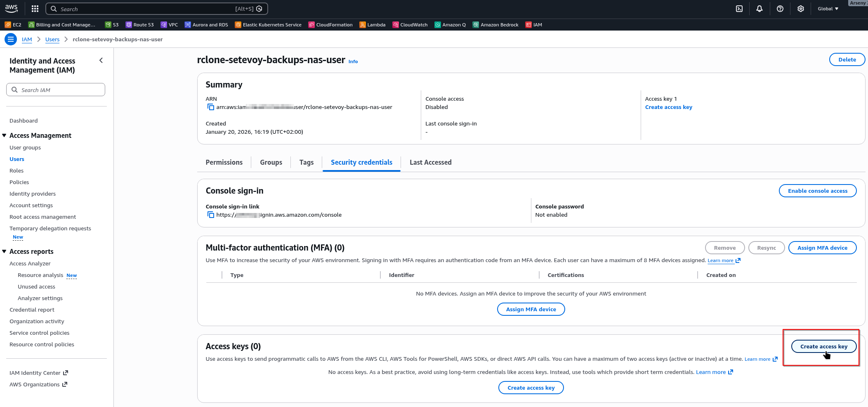Viewport: 868px width, 407px height.
Task: Click the Delete user button
Action: pyautogui.click(x=847, y=59)
